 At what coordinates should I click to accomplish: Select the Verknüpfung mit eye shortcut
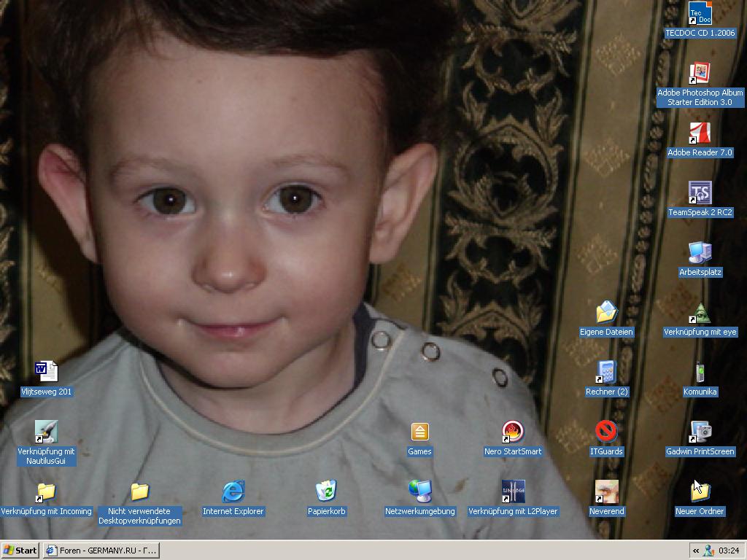tap(700, 313)
